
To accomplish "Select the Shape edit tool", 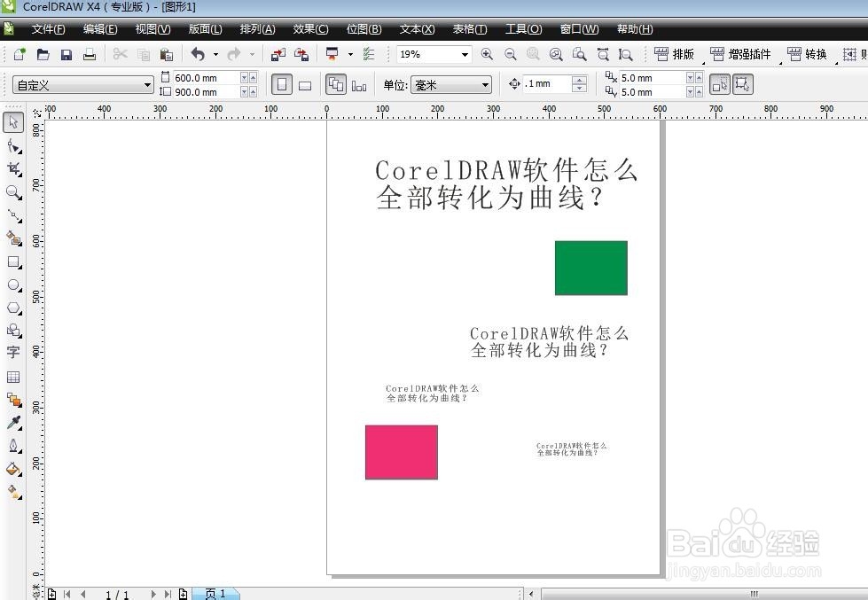I will click(13, 146).
